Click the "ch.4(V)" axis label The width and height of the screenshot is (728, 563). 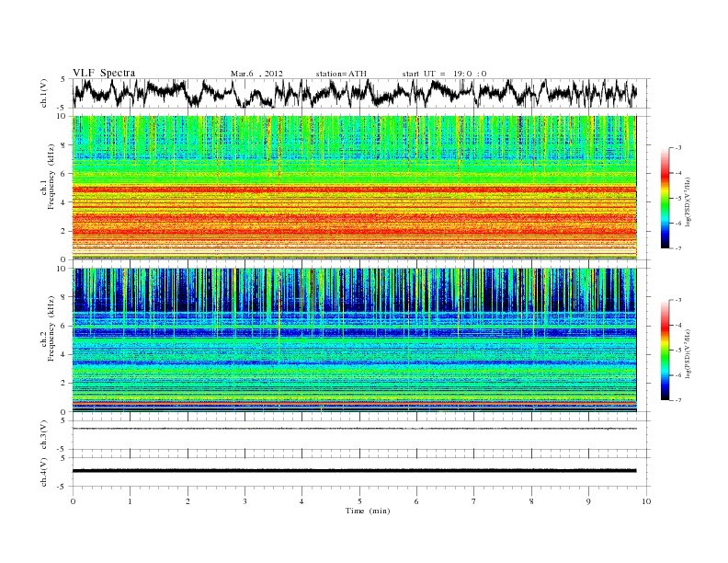pyautogui.click(x=44, y=472)
